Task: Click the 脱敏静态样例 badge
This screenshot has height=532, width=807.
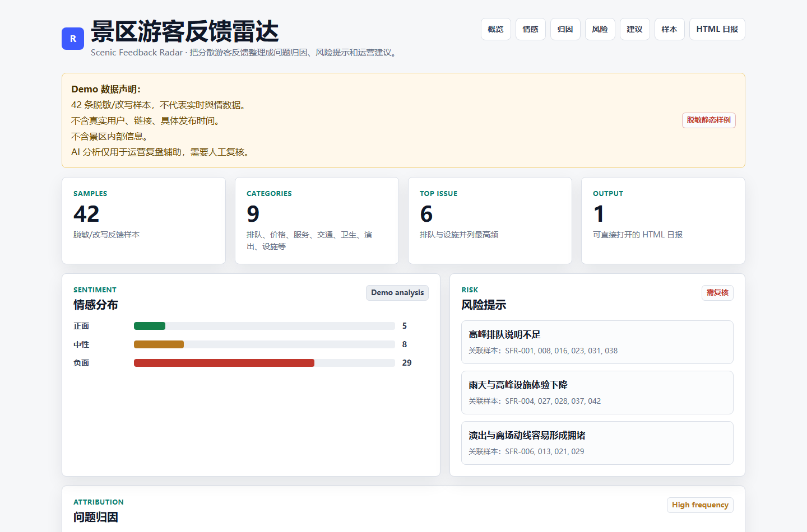Action: click(709, 120)
